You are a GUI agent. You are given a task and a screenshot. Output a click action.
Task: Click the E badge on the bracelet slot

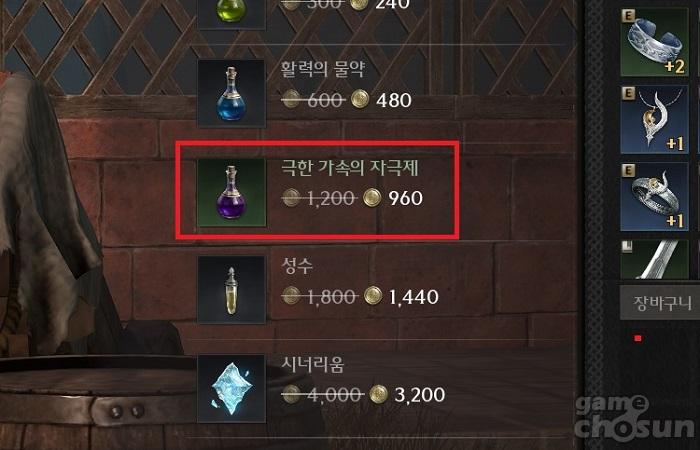[x=628, y=16]
